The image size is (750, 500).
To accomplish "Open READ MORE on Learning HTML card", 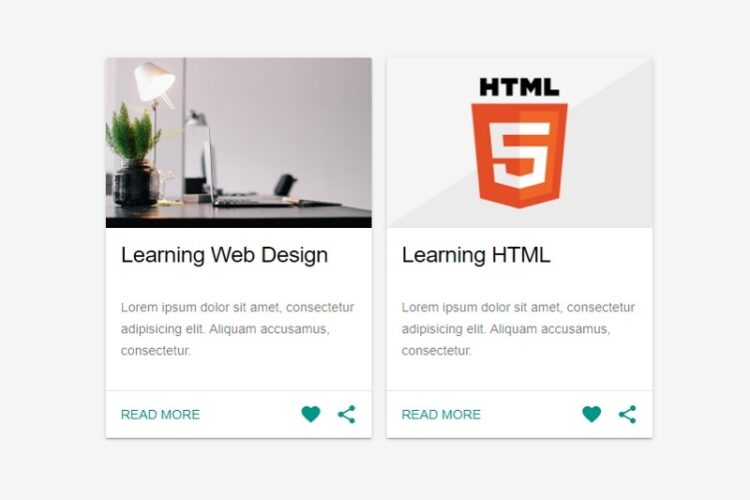I will tap(441, 414).
